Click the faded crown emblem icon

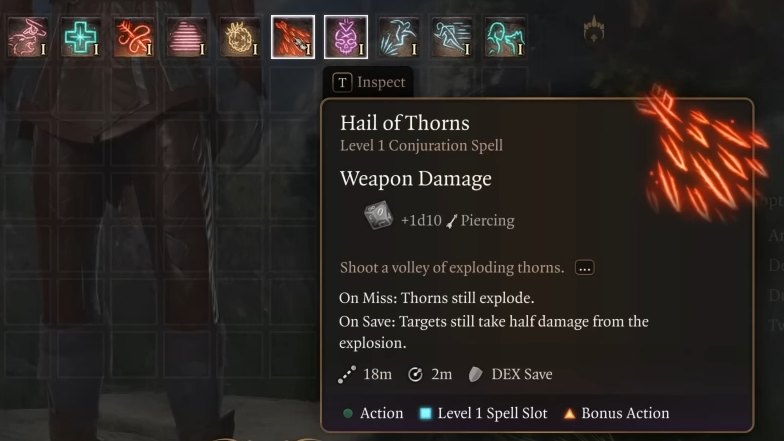tap(594, 29)
